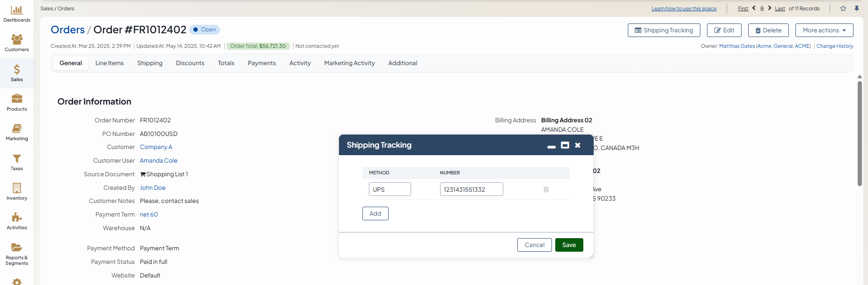Click the Edit order button
The width and height of the screenshot is (868, 285).
click(724, 30)
